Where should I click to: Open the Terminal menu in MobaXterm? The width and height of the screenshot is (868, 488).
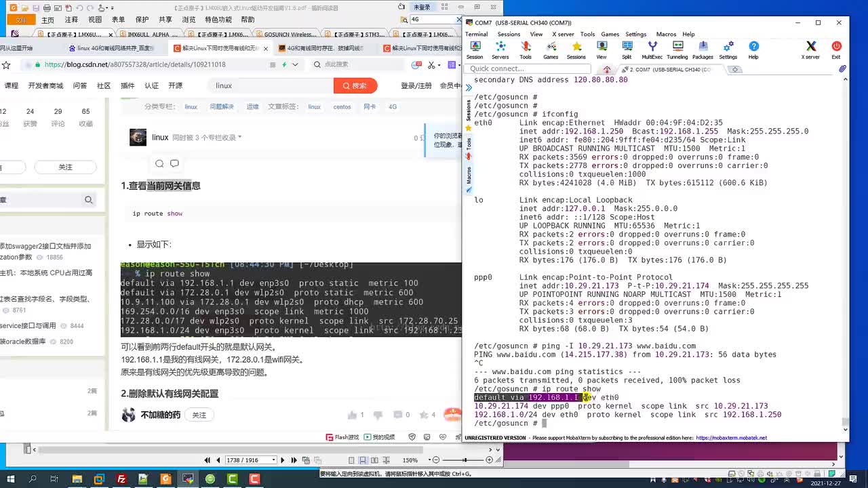tap(476, 34)
